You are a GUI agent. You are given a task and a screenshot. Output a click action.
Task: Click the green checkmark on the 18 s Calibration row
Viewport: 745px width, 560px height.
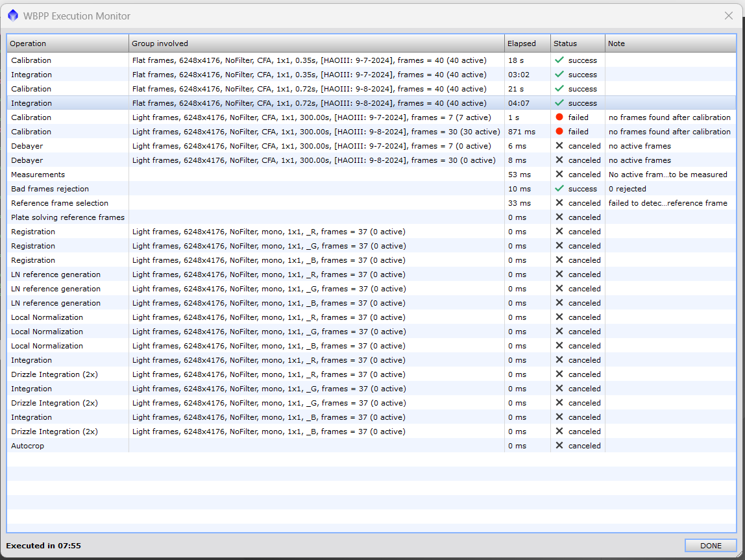click(x=559, y=60)
